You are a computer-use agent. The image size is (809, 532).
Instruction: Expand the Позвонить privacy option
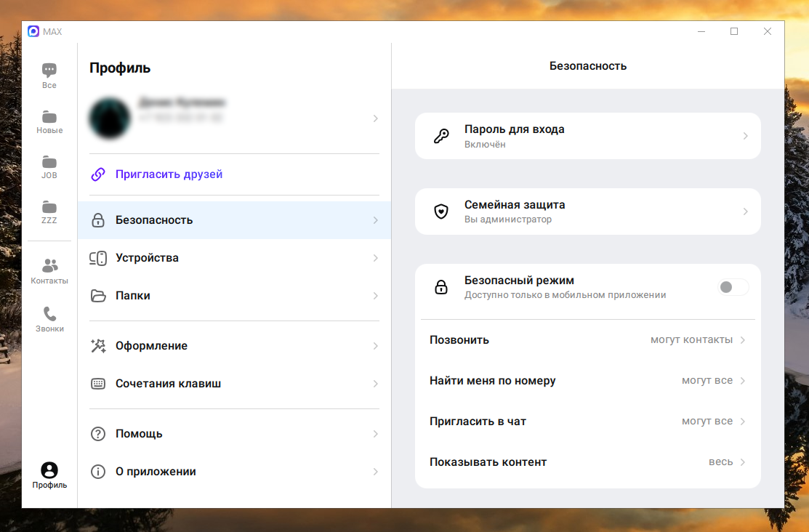coord(742,340)
